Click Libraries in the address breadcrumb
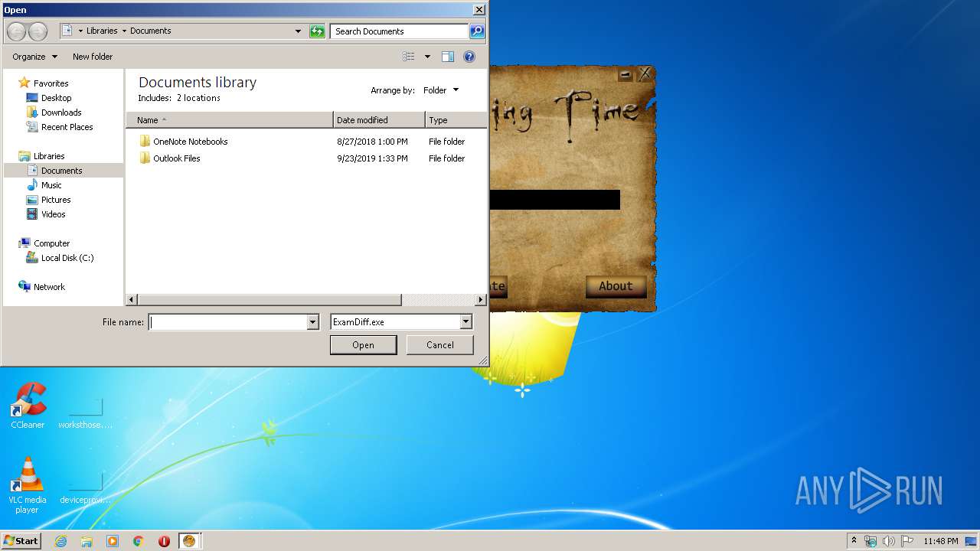The width and height of the screenshot is (980, 551). tap(102, 31)
